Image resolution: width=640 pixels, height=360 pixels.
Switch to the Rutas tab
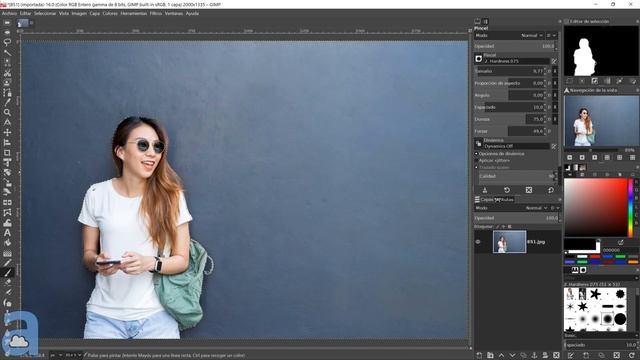504,200
